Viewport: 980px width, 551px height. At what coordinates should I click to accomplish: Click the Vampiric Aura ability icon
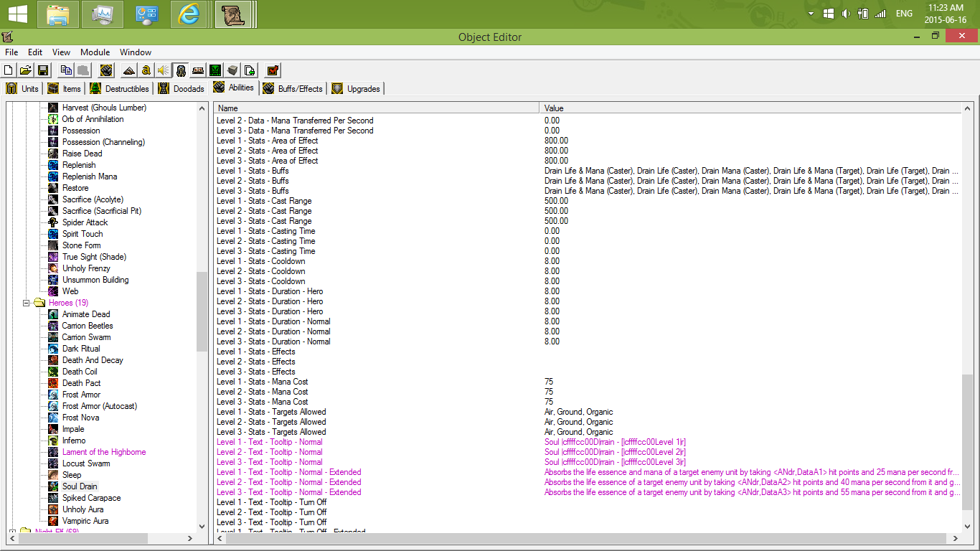(54, 521)
